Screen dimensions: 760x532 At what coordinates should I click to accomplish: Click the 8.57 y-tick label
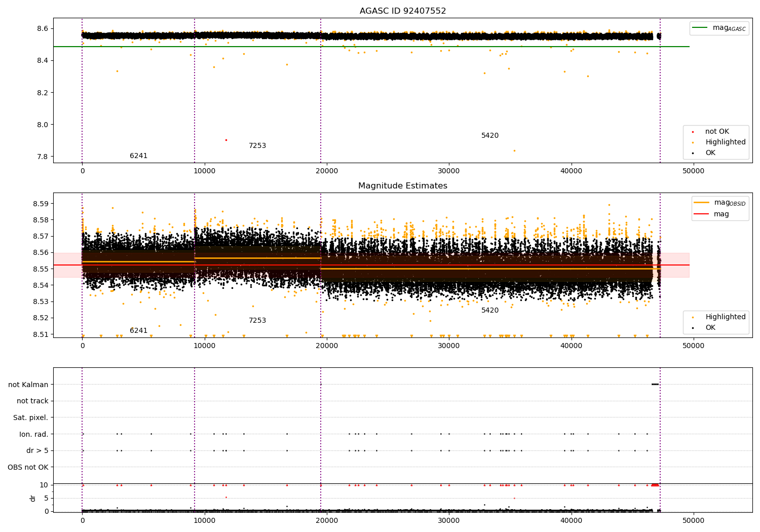click(40, 237)
